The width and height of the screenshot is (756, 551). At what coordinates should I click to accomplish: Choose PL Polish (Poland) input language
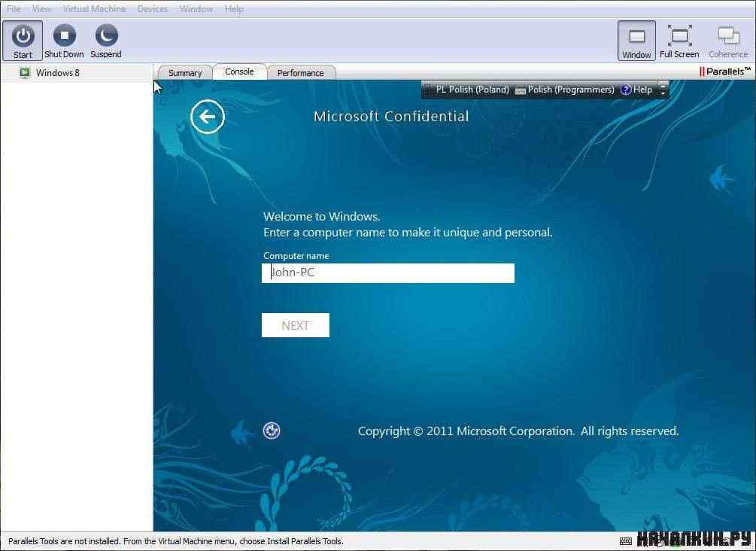tap(472, 90)
